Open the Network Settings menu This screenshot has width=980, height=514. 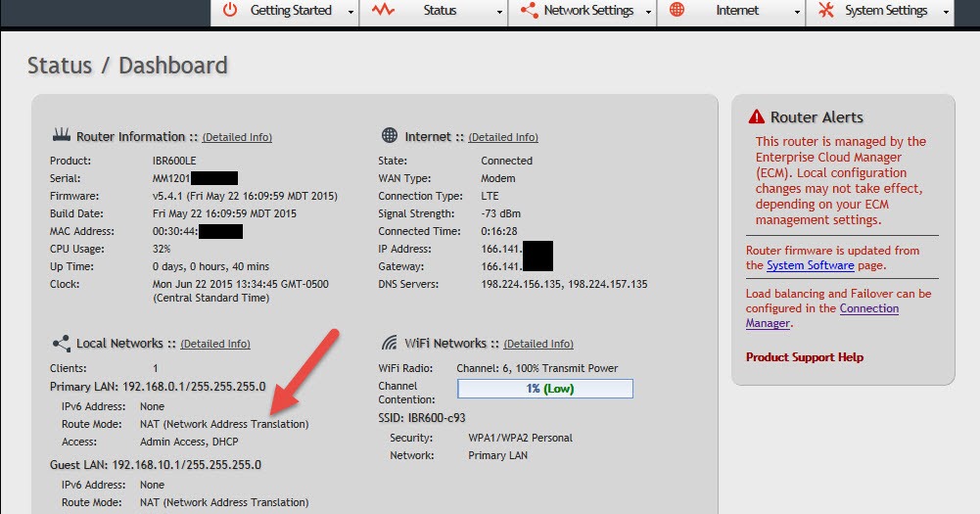tap(583, 12)
